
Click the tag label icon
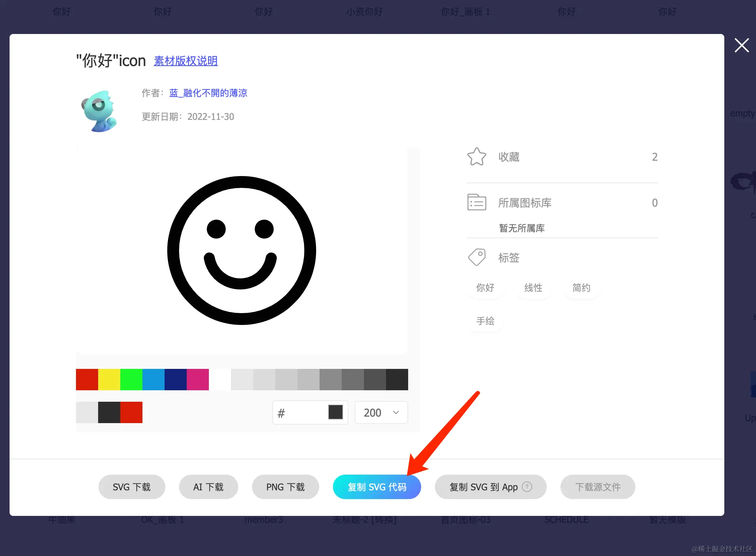(x=477, y=257)
